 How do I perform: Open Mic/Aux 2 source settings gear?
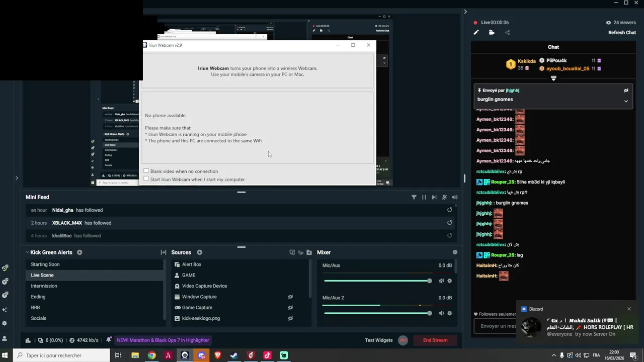[x=450, y=313]
